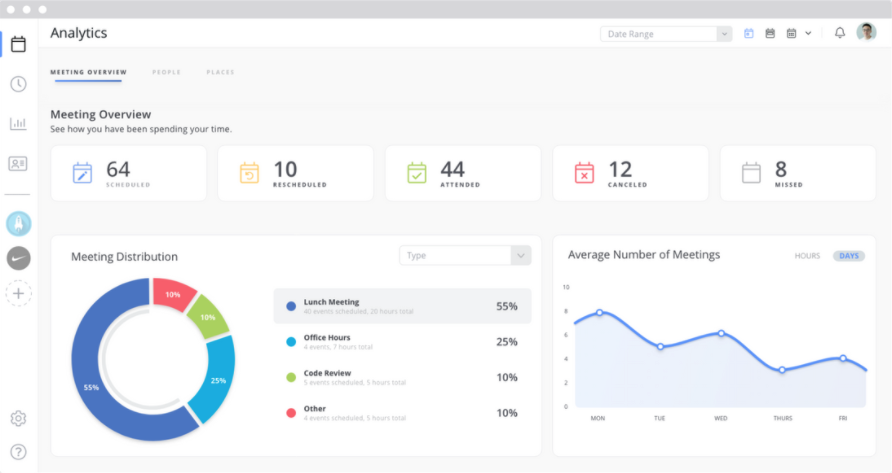The height and width of the screenshot is (473, 892).
Task: Open the help question mark icon
Action: [18, 452]
